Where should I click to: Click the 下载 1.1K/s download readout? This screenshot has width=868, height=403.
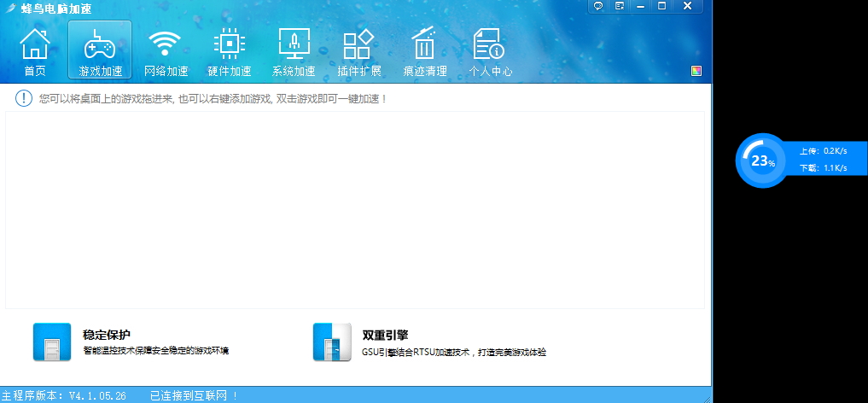coord(823,167)
